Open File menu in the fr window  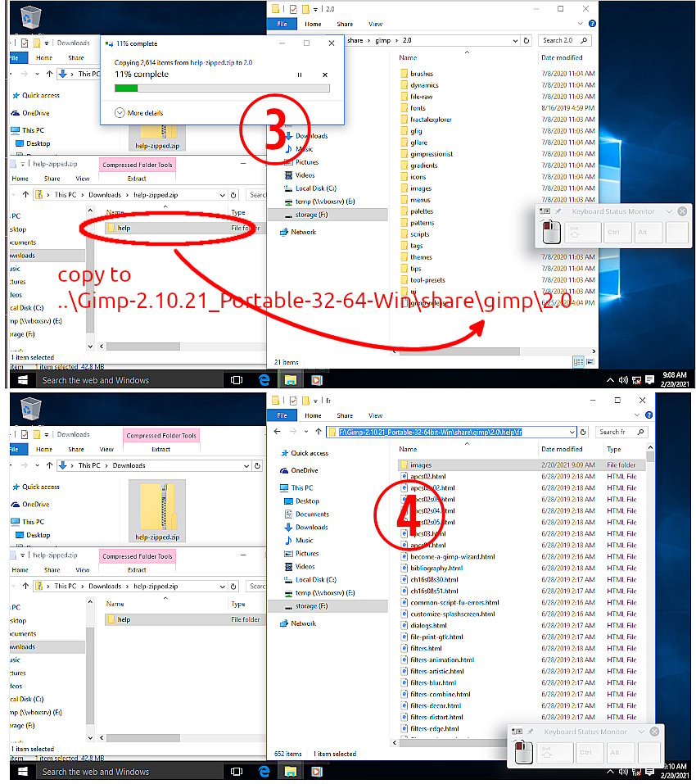click(282, 416)
